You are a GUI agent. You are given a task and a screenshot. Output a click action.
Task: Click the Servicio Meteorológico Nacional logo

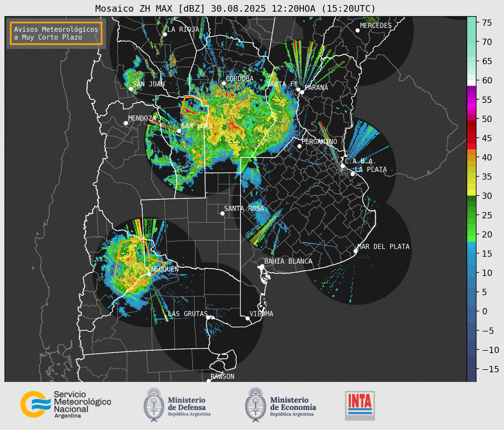[65, 404]
